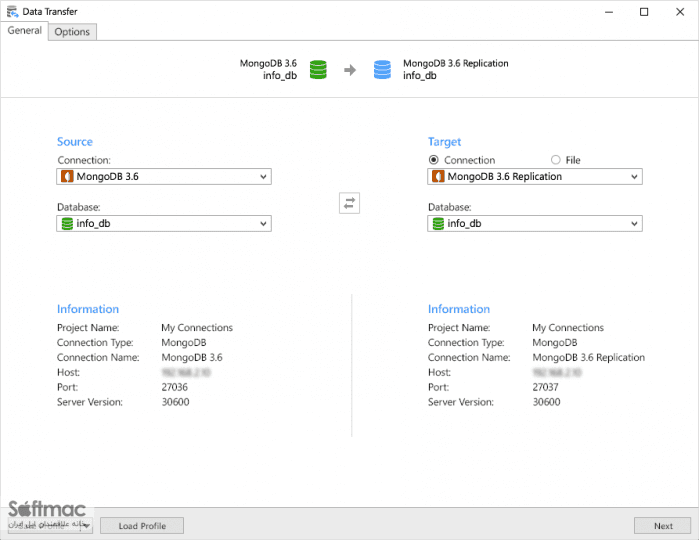Click the source Server Version value 30600
699x540 pixels.
(x=175, y=402)
